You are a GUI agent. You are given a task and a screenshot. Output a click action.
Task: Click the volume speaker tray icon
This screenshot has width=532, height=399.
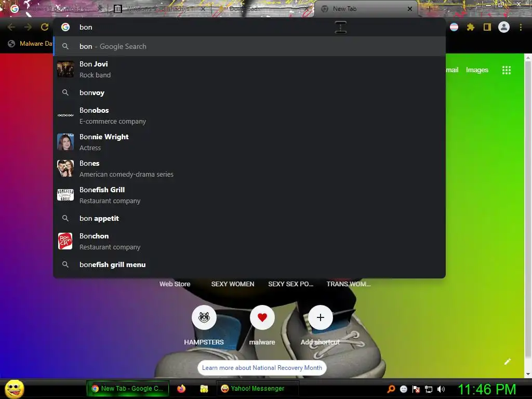pyautogui.click(x=441, y=389)
